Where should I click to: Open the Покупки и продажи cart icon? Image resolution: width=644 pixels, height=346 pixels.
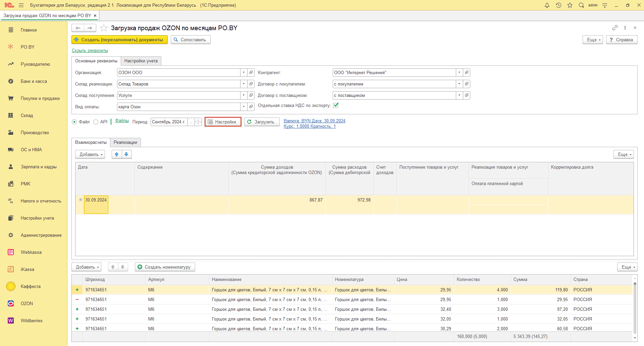coord(11,98)
